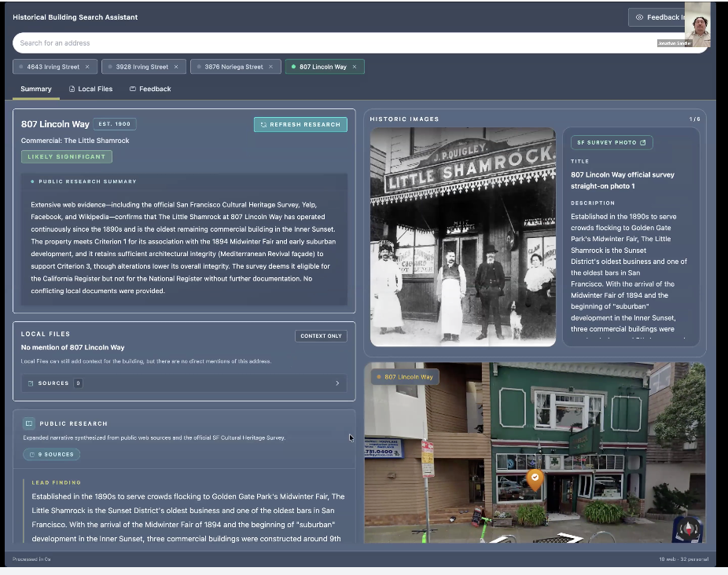This screenshot has height=575, width=728.
Task: Select the 807 Lincoln Way address chip
Action: [x=325, y=67]
